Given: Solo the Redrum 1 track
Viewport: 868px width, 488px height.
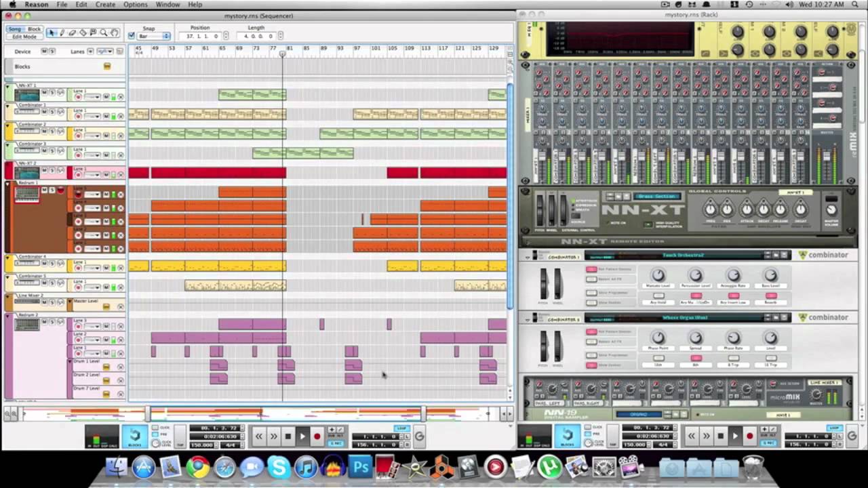Looking at the screenshot, I should (x=52, y=190).
